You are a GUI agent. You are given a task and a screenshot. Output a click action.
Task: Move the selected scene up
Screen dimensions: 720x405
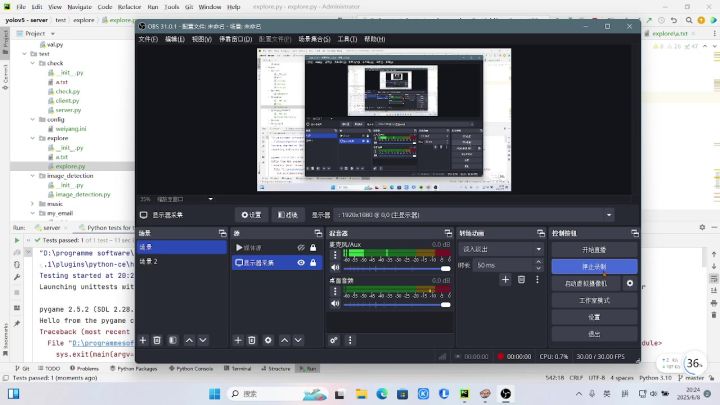point(189,340)
